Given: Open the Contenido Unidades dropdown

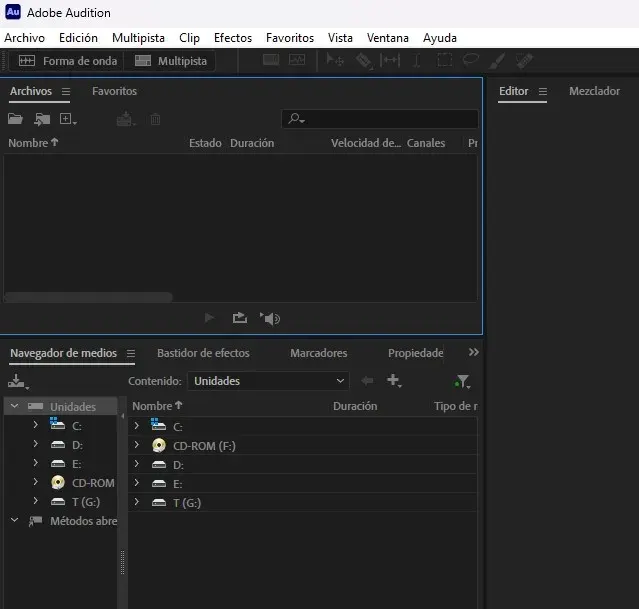Looking at the screenshot, I should click(x=268, y=381).
